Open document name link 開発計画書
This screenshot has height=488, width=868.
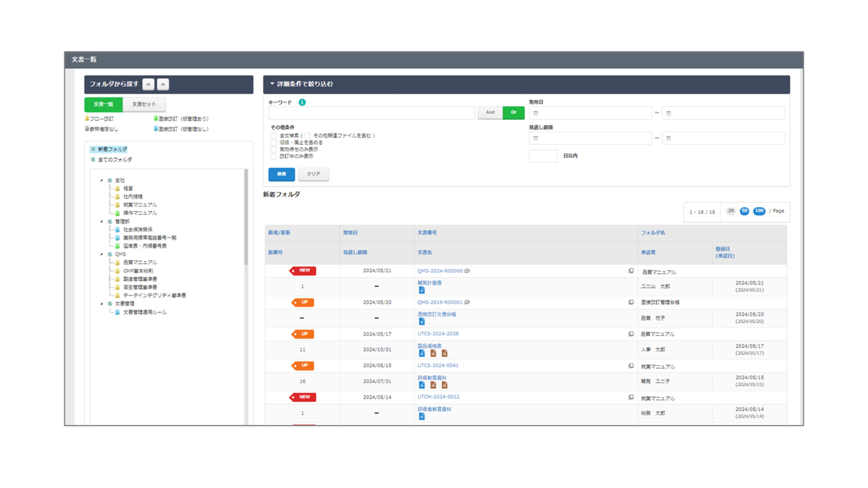429,283
